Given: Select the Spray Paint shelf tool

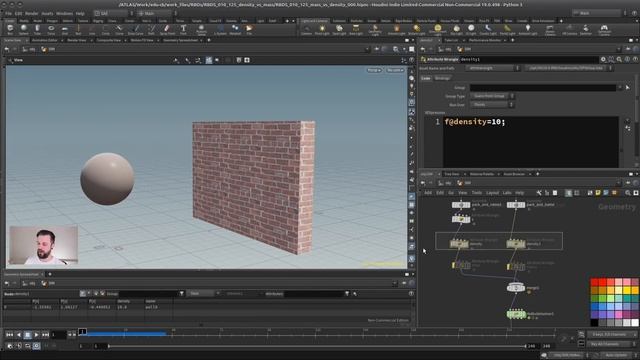Looking at the screenshot, I should 167,29.
